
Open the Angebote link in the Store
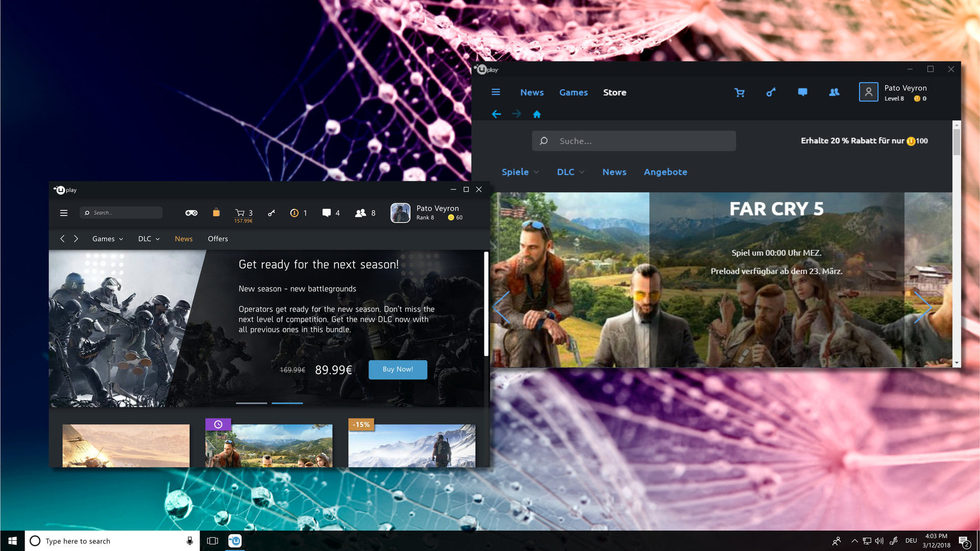[x=665, y=172]
